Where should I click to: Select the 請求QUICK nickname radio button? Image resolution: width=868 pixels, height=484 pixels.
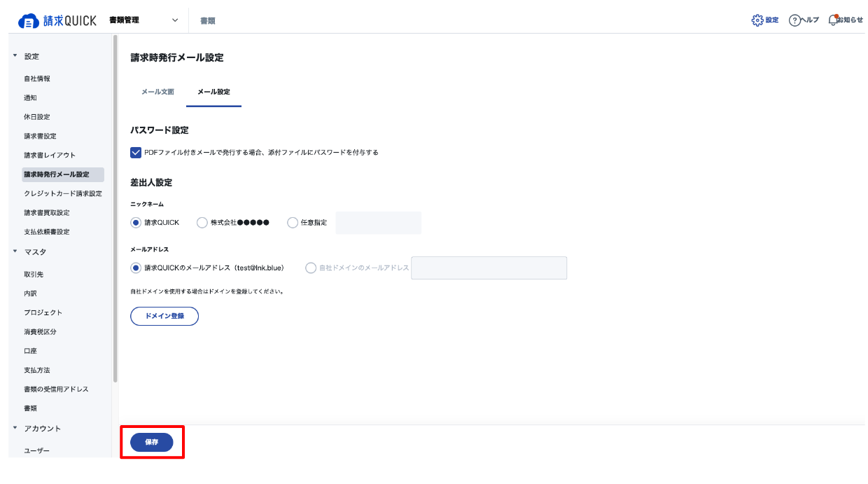[136, 223]
